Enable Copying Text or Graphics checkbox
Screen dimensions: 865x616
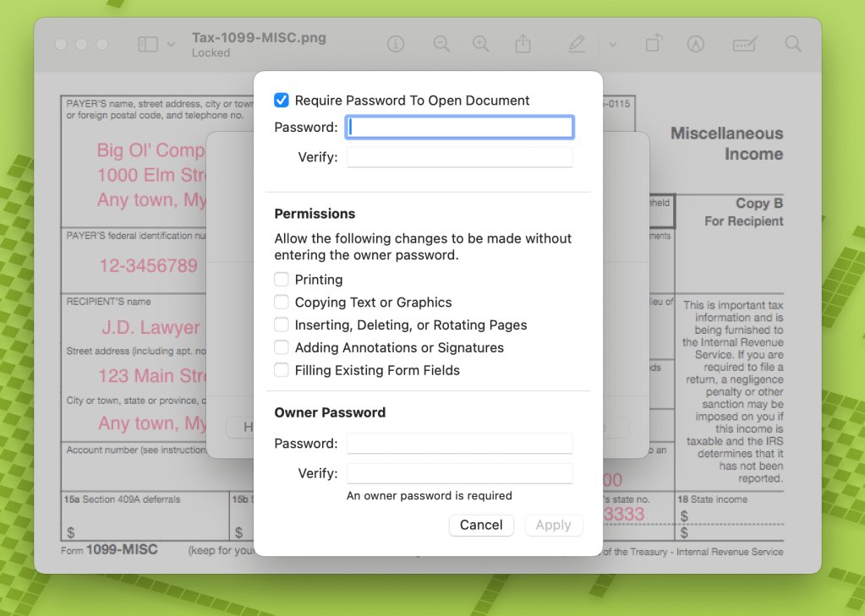(x=282, y=303)
